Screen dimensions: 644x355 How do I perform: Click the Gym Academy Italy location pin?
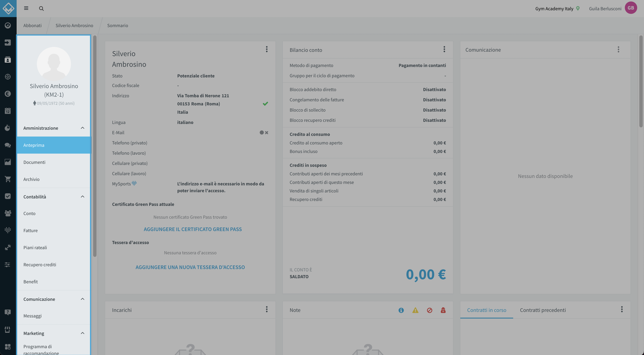578,8
